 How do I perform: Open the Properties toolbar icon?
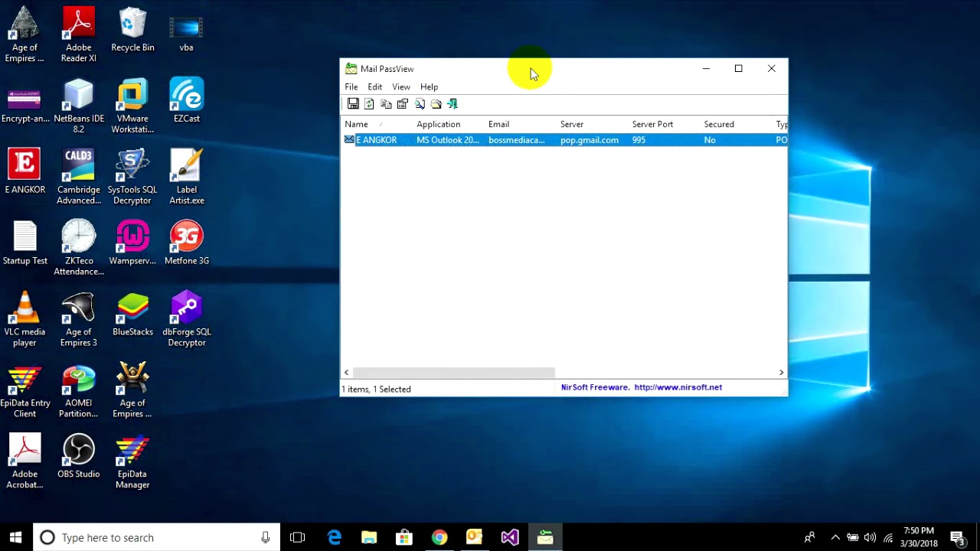[x=403, y=103]
